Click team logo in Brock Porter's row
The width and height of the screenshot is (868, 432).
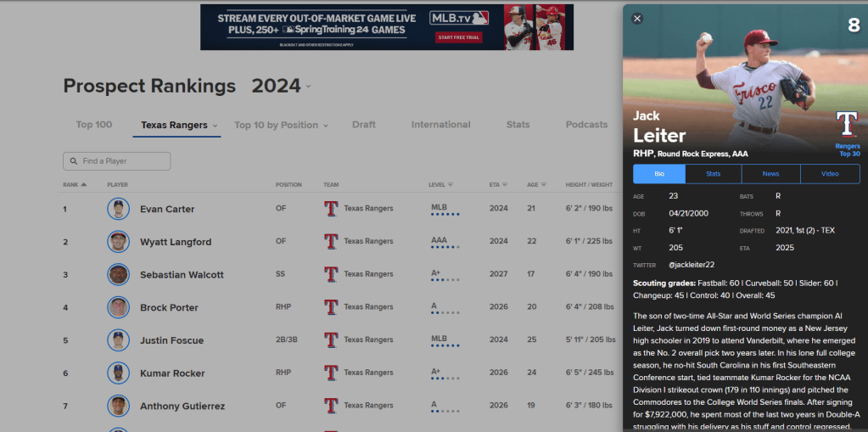pyautogui.click(x=331, y=307)
